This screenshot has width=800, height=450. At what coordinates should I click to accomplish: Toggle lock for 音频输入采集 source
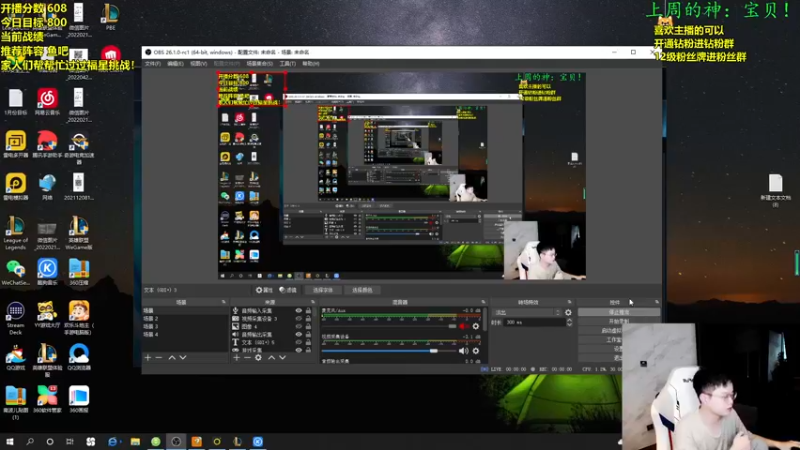point(308,311)
